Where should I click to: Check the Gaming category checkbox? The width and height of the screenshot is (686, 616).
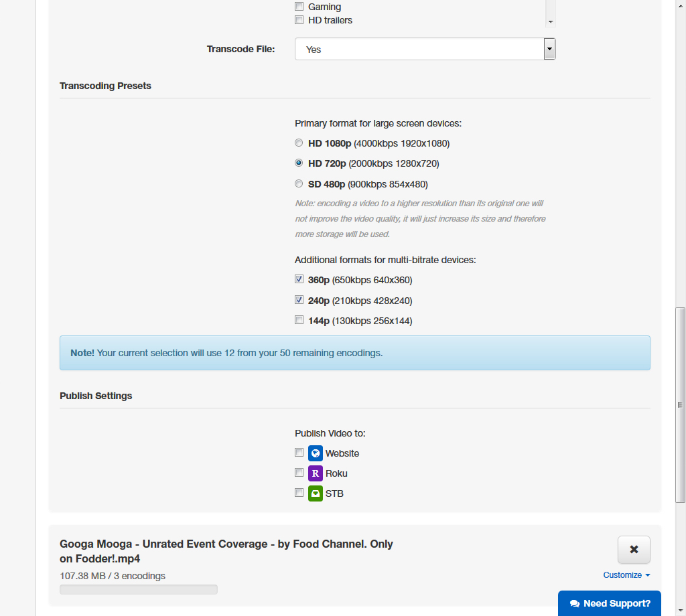[x=299, y=7]
